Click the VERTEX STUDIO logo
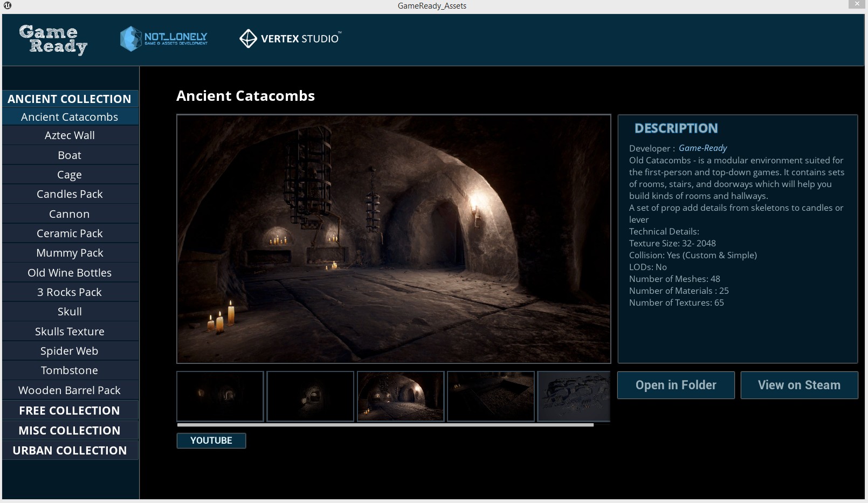This screenshot has height=503, width=868. [290, 38]
